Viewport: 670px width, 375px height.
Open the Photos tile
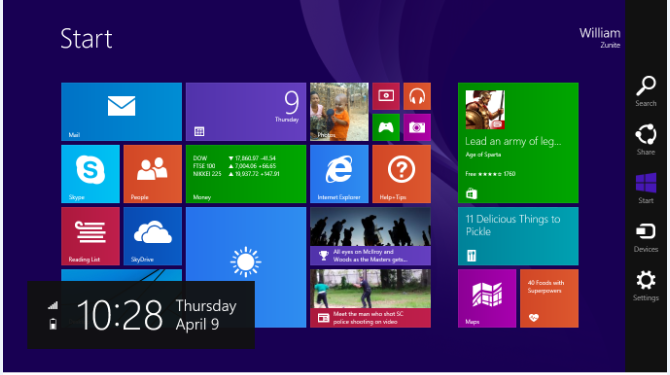339,112
